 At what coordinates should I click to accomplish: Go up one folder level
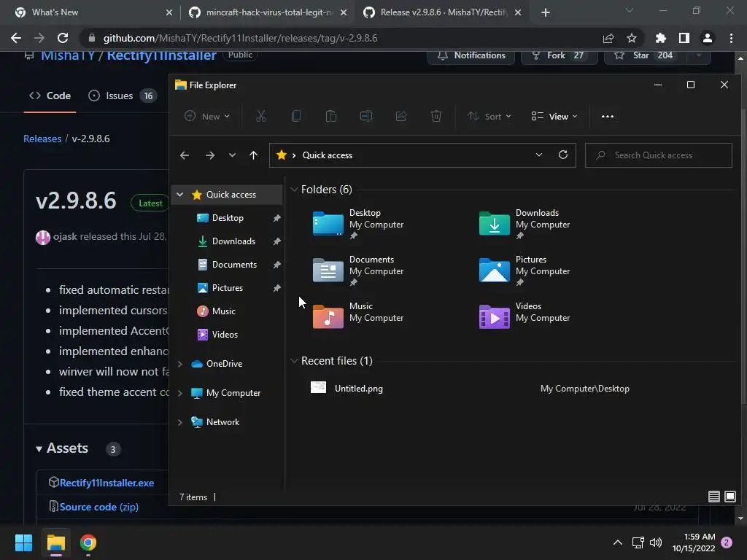coord(253,155)
